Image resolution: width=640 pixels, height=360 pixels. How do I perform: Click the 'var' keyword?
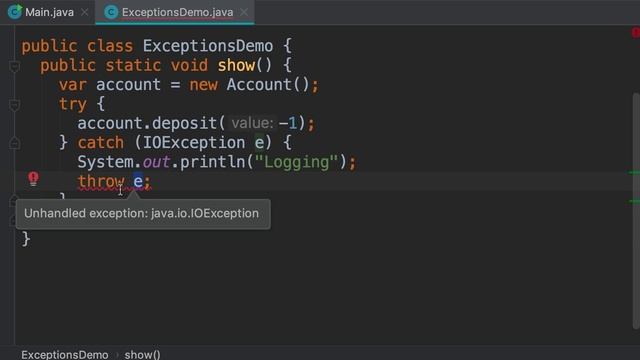tap(73, 84)
